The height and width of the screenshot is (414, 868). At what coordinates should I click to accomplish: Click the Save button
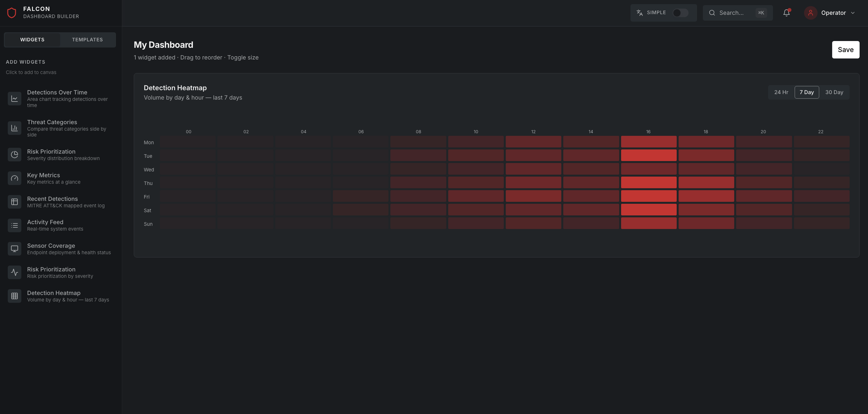pyautogui.click(x=845, y=50)
